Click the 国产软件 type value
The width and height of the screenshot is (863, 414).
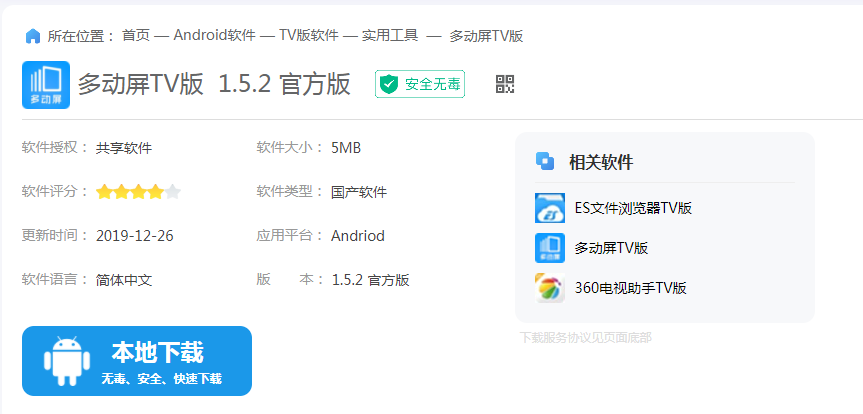pyautogui.click(x=359, y=192)
